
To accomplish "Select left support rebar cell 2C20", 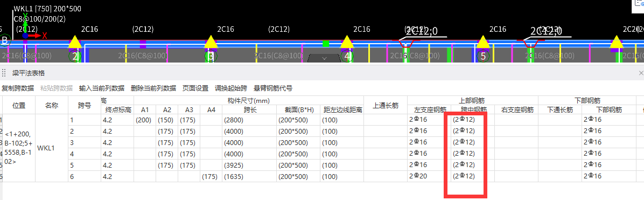I will tap(429, 176).
